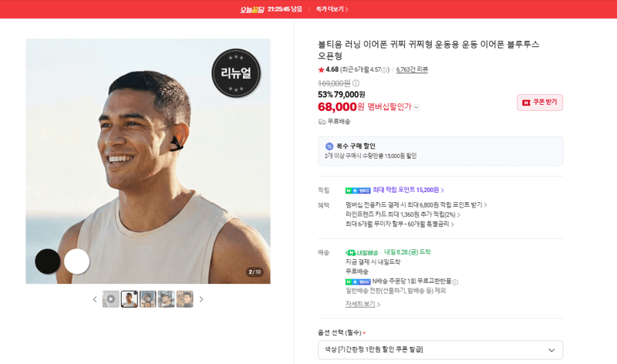Open the 6,763건 리뷰 reviews link

click(x=412, y=69)
